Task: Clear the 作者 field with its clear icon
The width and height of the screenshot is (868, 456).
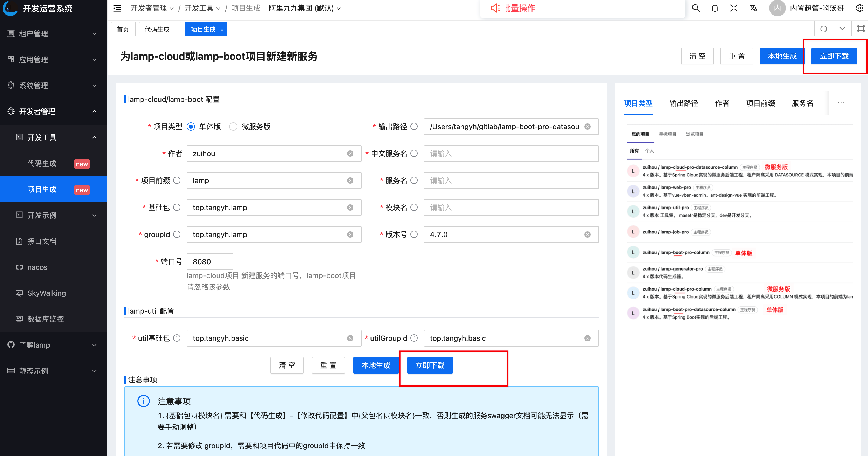Action: click(350, 154)
